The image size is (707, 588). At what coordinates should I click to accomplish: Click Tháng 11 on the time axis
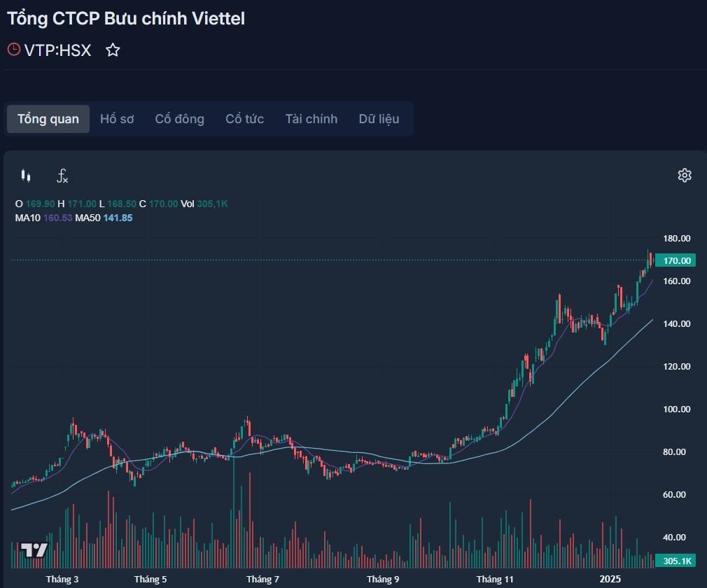pyautogui.click(x=495, y=579)
